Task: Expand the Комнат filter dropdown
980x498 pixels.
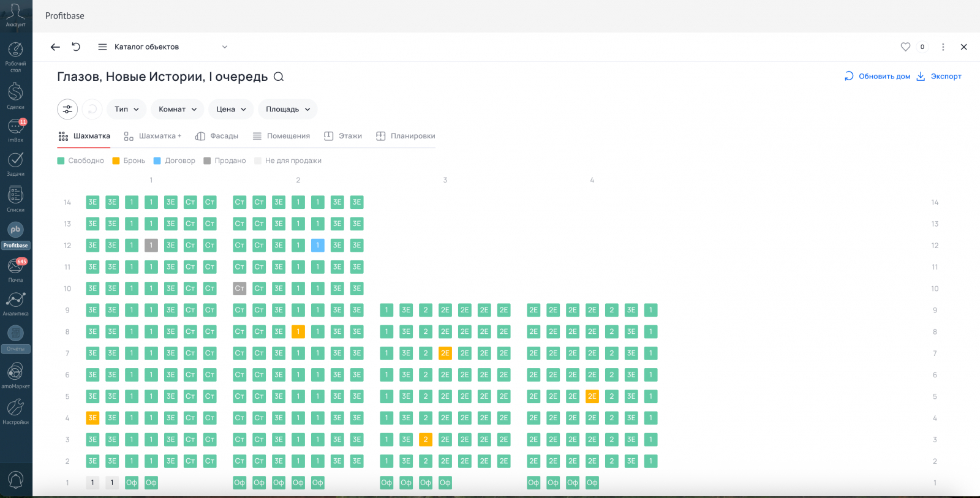Action: pyautogui.click(x=178, y=109)
